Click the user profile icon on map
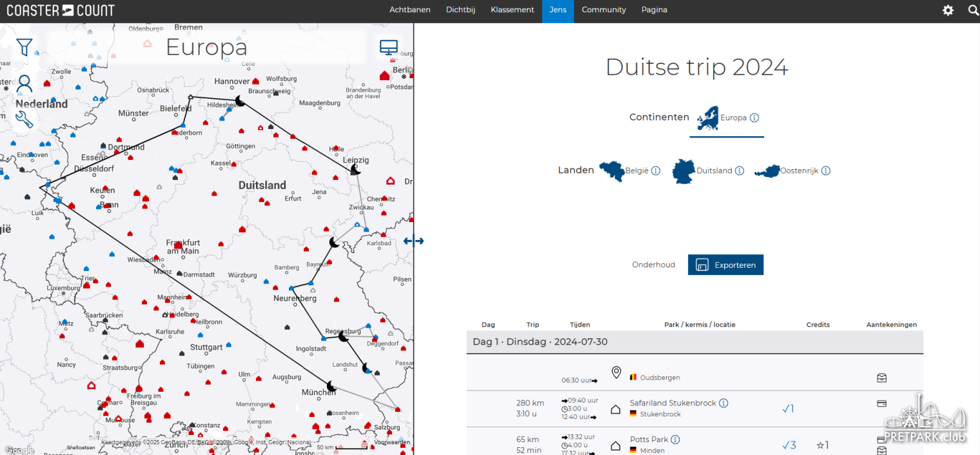This screenshot has width=980, height=455. [24, 84]
